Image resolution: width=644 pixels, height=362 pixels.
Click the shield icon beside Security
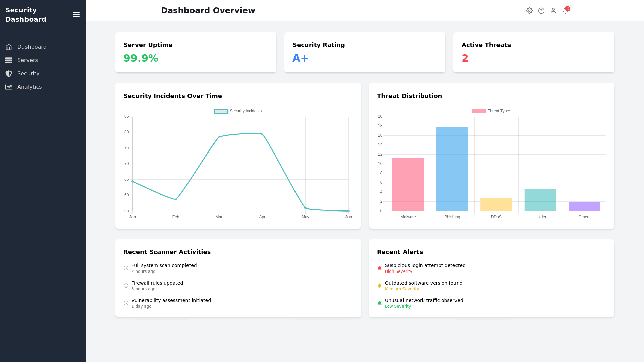(x=9, y=74)
